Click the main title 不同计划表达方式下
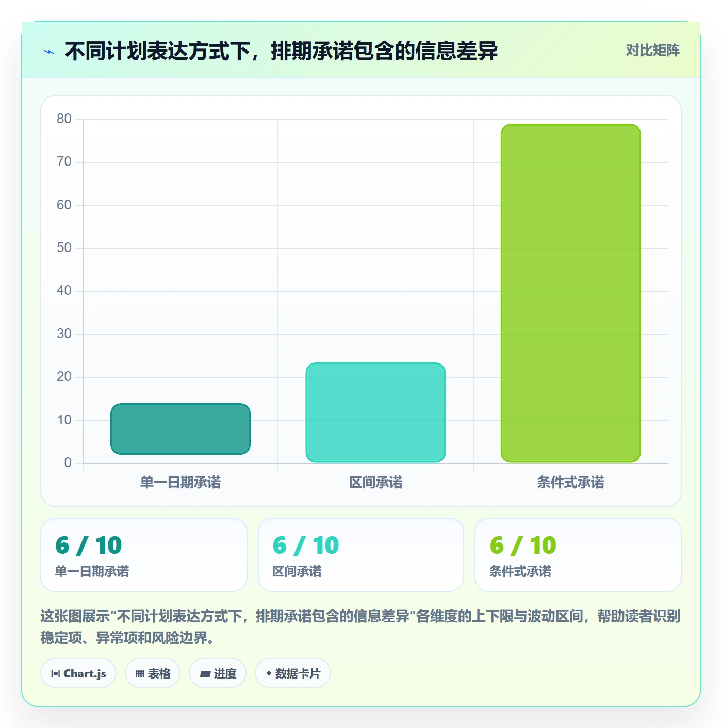The width and height of the screenshot is (722, 728). [281, 51]
